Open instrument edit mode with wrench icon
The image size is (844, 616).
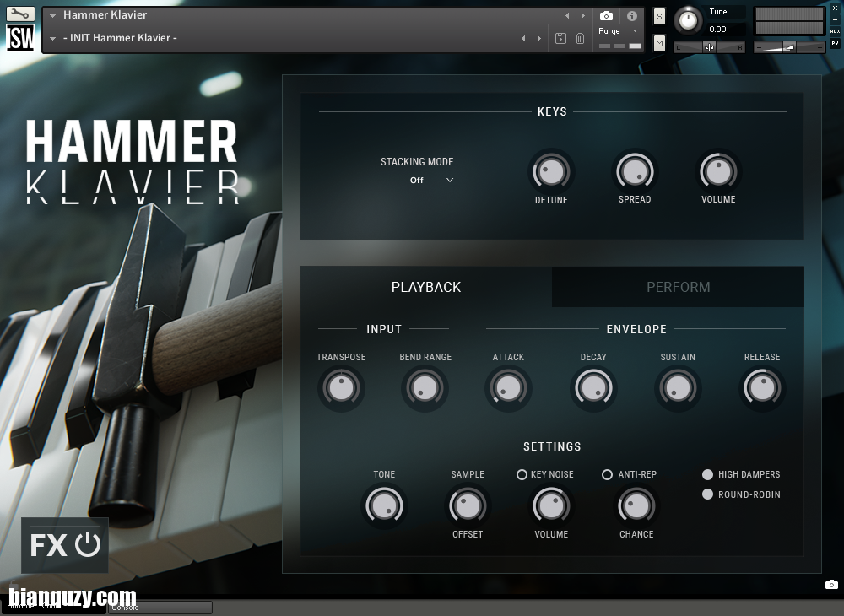pos(20,14)
